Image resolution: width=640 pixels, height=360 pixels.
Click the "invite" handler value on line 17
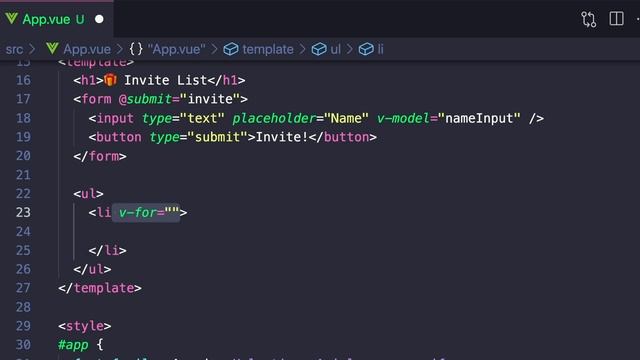click(210, 99)
